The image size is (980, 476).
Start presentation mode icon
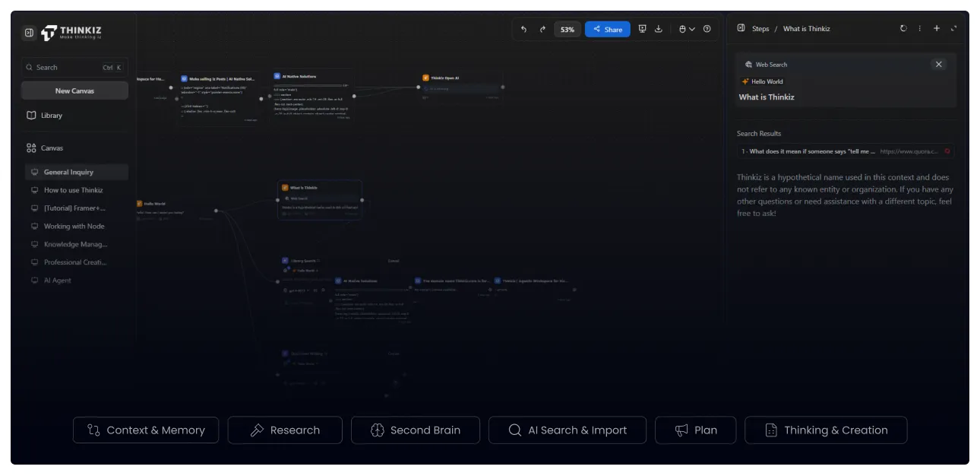click(x=643, y=29)
